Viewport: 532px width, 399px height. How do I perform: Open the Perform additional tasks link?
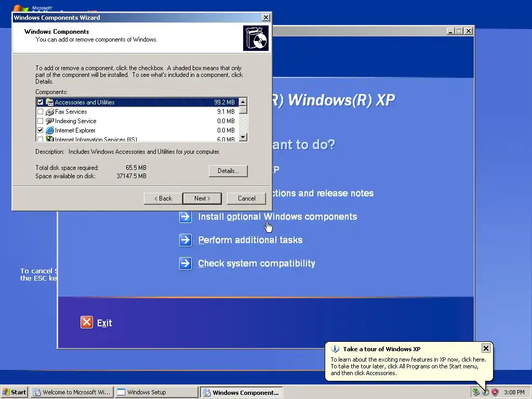coord(250,240)
